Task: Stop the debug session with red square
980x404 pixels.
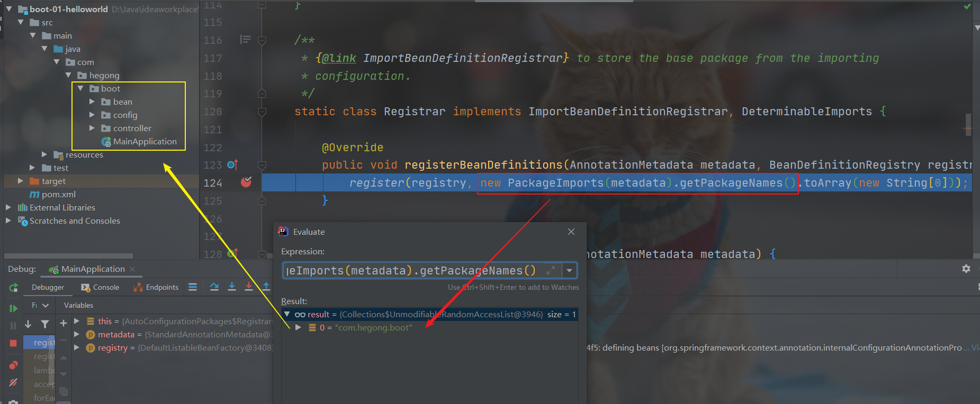Action: 14,343
